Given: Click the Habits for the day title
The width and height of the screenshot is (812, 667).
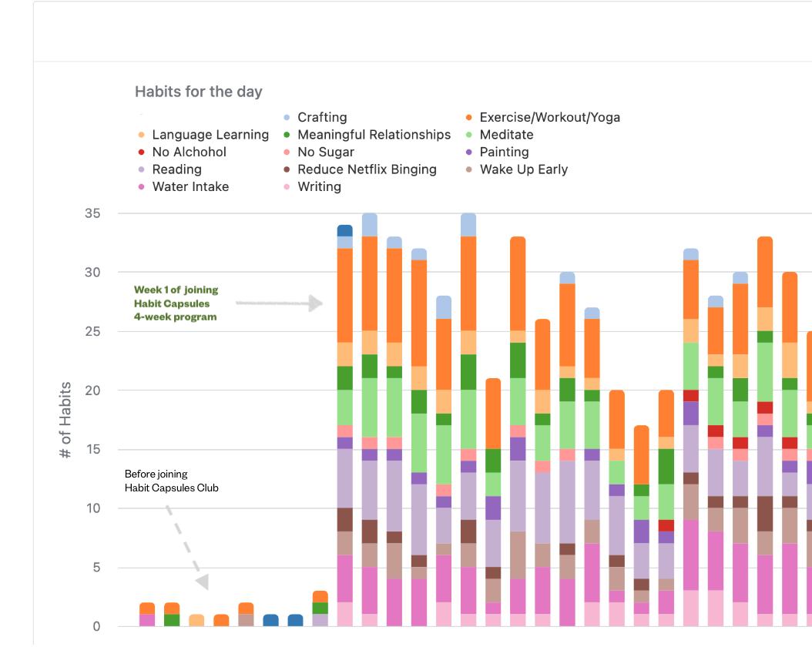Looking at the screenshot, I should pos(199,92).
